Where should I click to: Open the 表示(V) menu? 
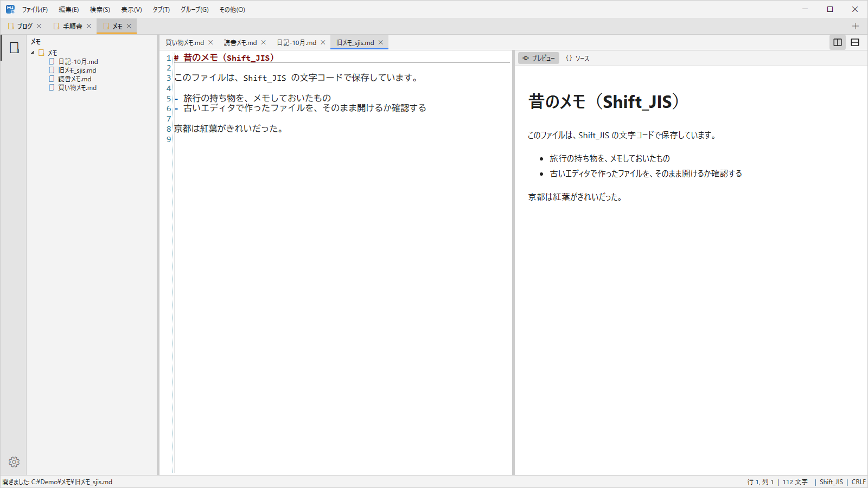(131, 10)
